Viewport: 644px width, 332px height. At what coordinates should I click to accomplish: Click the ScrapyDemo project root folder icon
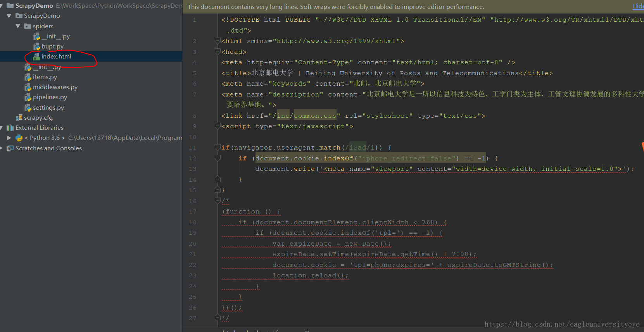[x=10, y=6]
